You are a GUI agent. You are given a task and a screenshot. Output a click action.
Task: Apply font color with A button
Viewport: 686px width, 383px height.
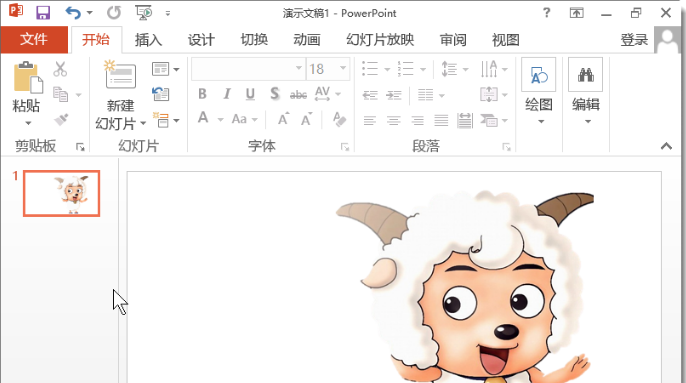click(x=203, y=118)
